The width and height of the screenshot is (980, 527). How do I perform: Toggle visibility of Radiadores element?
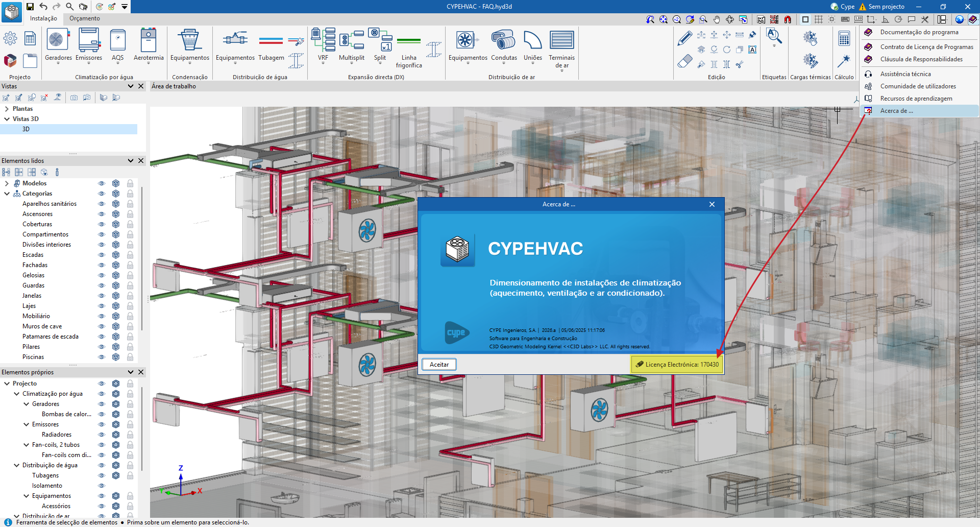coord(102,435)
